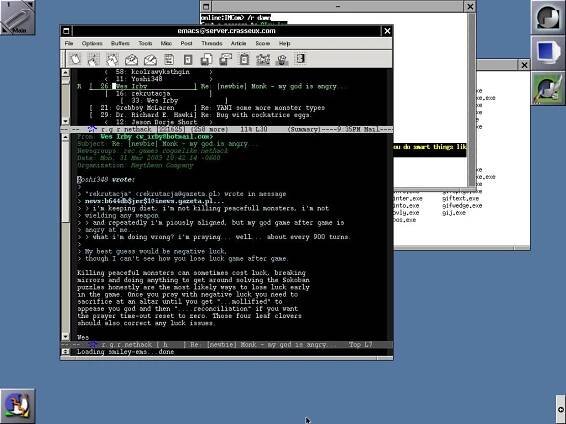Click the floppy disk with pages save icon
The image size is (566, 424).
[x=206, y=59]
